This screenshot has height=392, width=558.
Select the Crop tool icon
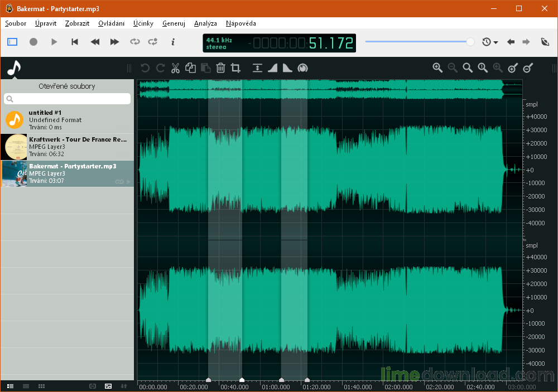235,68
